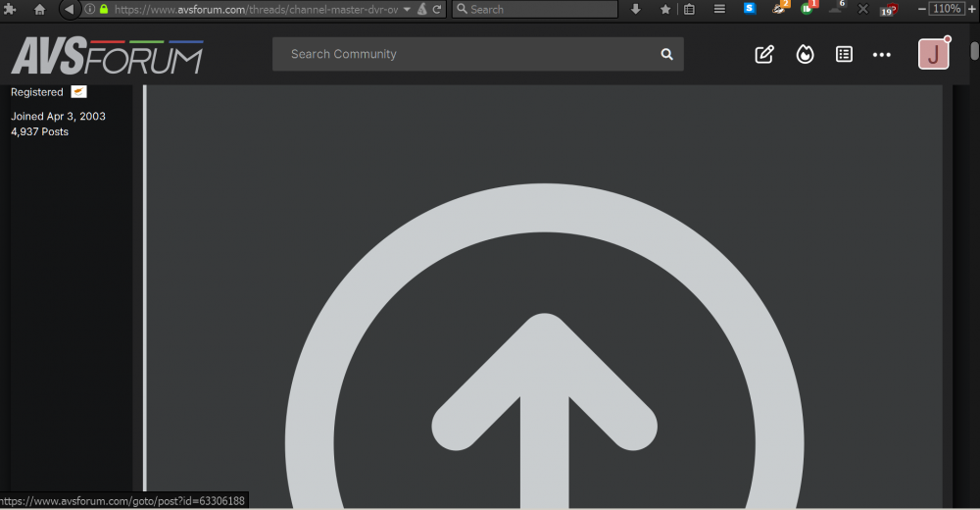Click the zoom in plus button
980x510 pixels.
pyautogui.click(x=972, y=9)
